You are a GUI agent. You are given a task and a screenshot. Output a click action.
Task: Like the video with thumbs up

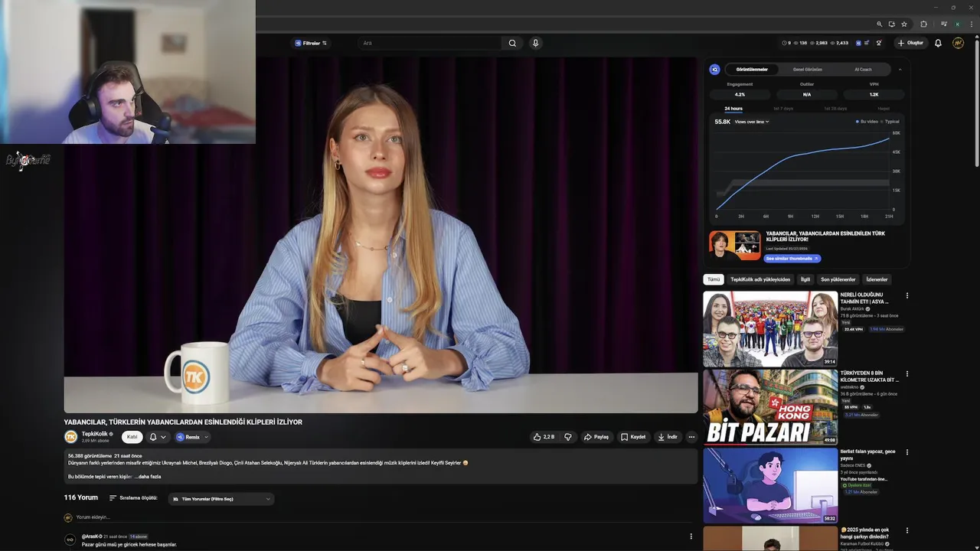tap(544, 437)
